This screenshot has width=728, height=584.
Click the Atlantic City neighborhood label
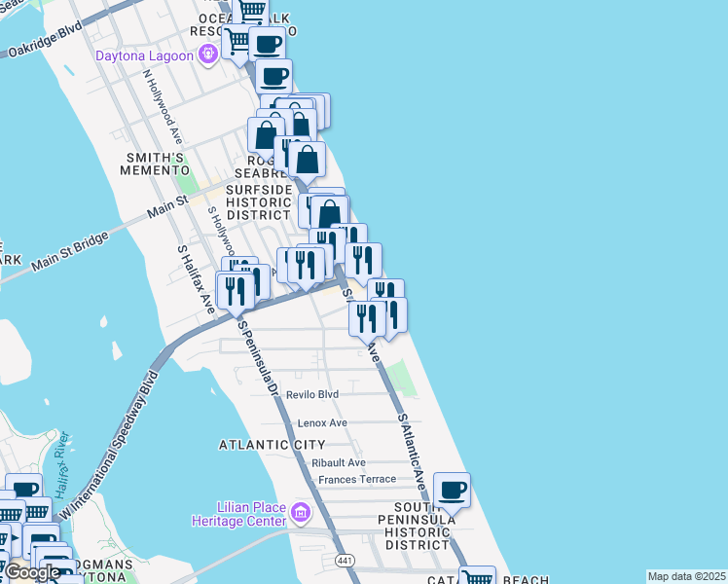272,445
